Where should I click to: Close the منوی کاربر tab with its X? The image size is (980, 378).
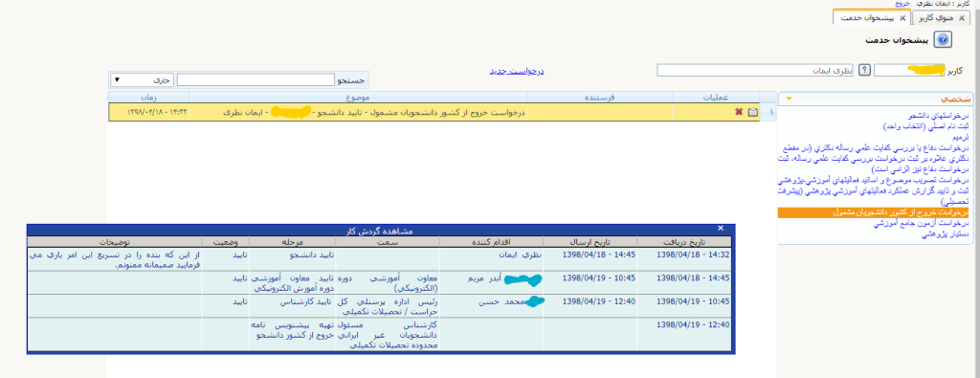pos(961,18)
